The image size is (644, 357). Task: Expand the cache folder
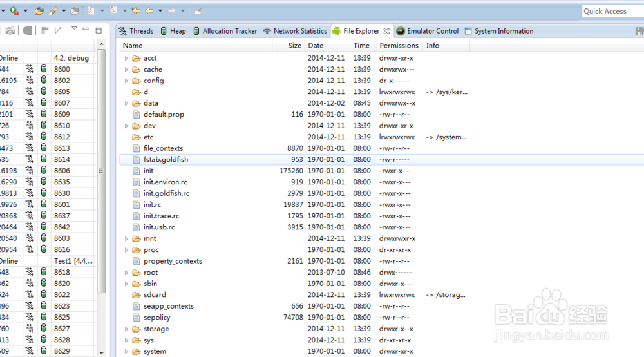click(126, 70)
